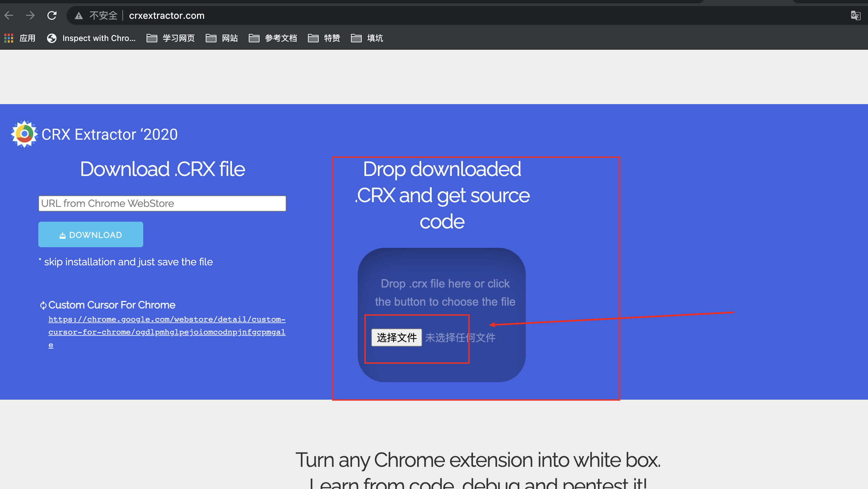Viewport: 868px width, 489px height.
Task: Click the 不安全 security label
Action: point(104,15)
